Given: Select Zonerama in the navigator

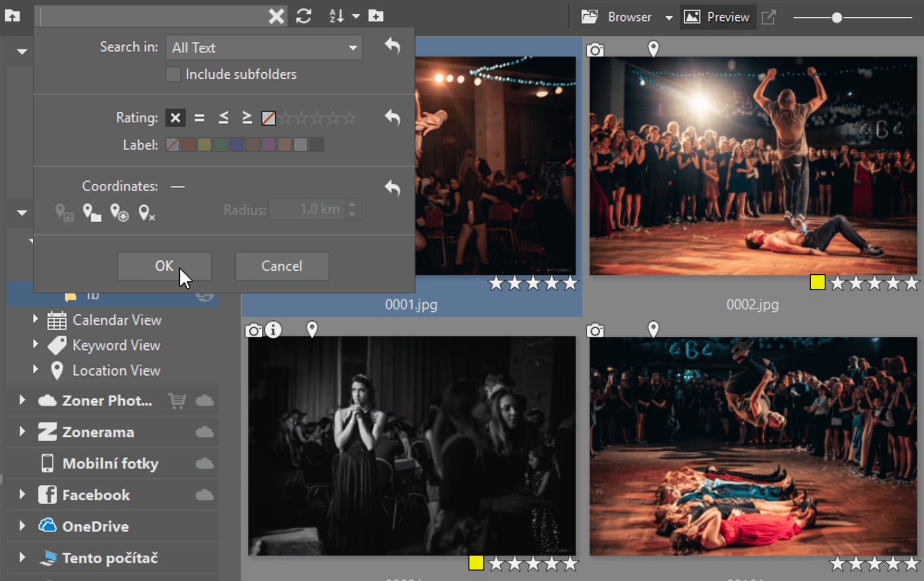Looking at the screenshot, I should [x=98, y=432].
